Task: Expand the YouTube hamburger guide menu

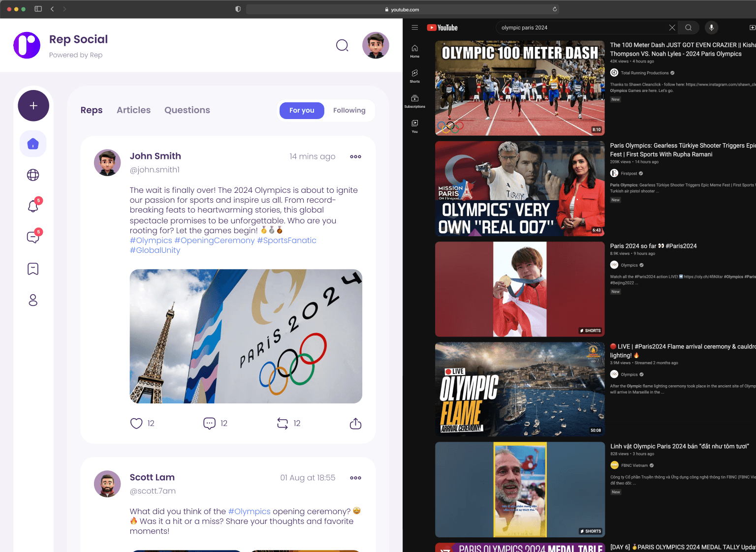Action: click(415, 28)
